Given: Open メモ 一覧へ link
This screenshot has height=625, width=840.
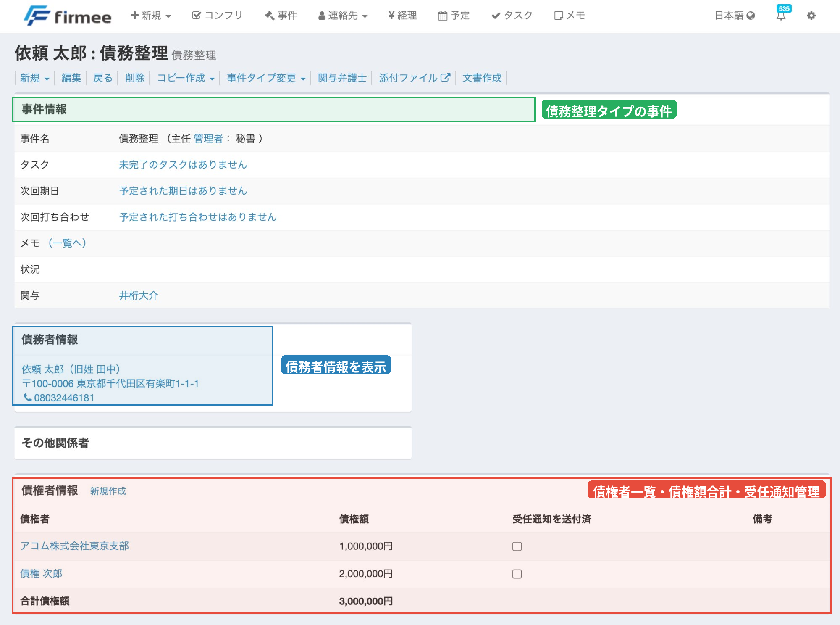Looking at the screenshot, I should [67, 243].
